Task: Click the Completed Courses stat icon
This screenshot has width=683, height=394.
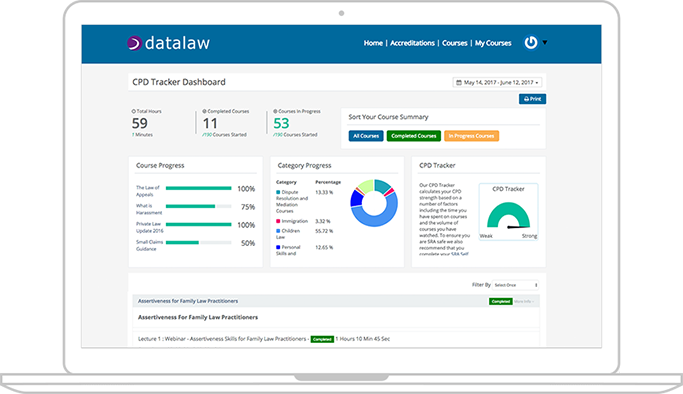Action: [204, 111]
